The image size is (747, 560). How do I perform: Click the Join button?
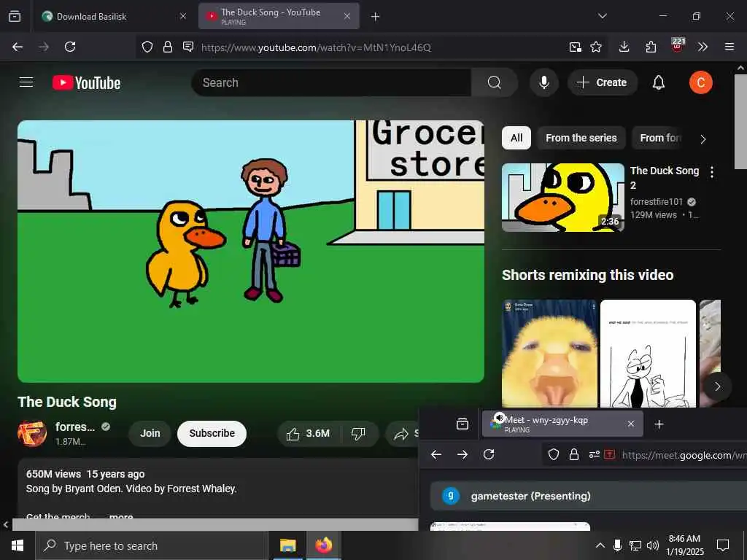tap(150, 433)
